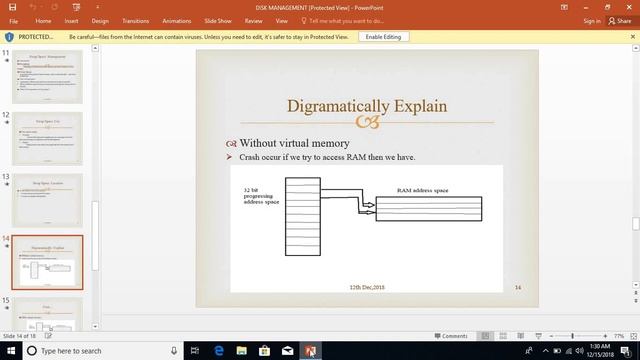
Task: Click the Share button
Action: coord(620,21)
